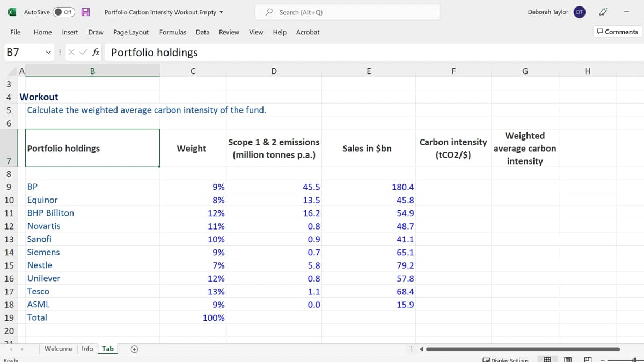Select BP sales value 180.4
The height and width of the screenshot is (362, 644).
[x=369, y=187]
